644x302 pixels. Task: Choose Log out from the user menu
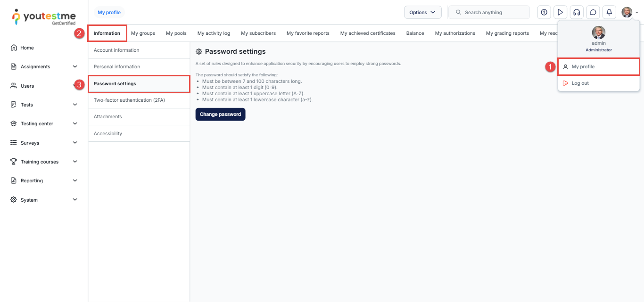(580, 83)
